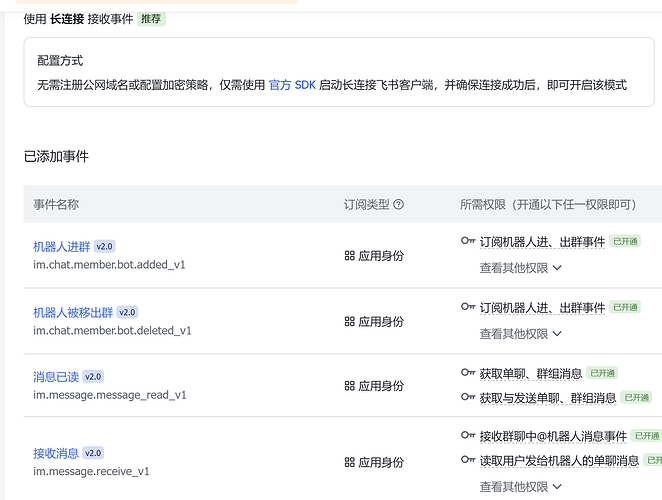The width and height of the screenshot is (662, 500).
Task: Click key icon beside 获取单聊、群组消息 permission
Action: click(x=468, y=373)
